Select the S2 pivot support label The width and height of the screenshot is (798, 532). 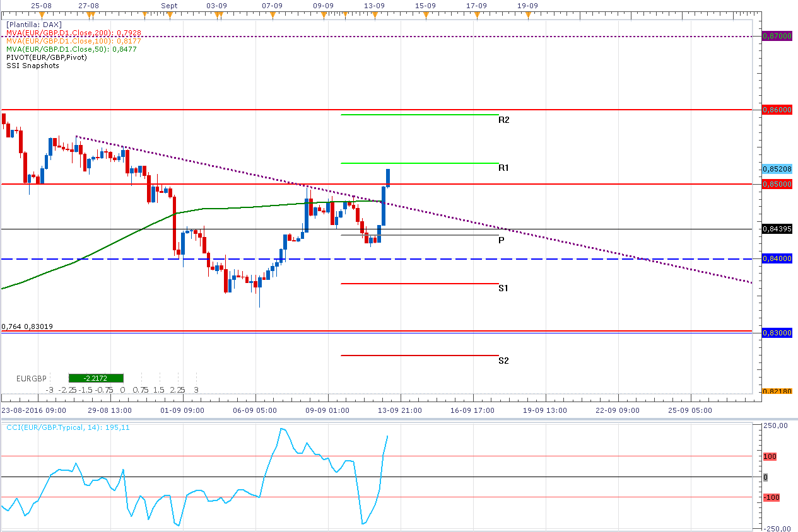[503, 361]
